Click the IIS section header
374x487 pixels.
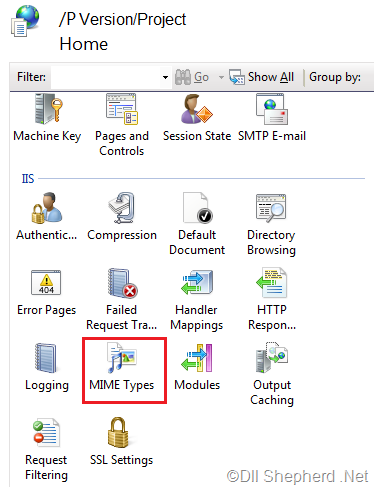point(28,178)
